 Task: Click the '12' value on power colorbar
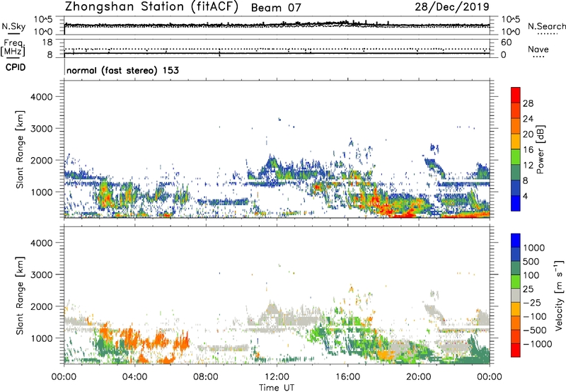click(528, 166)
